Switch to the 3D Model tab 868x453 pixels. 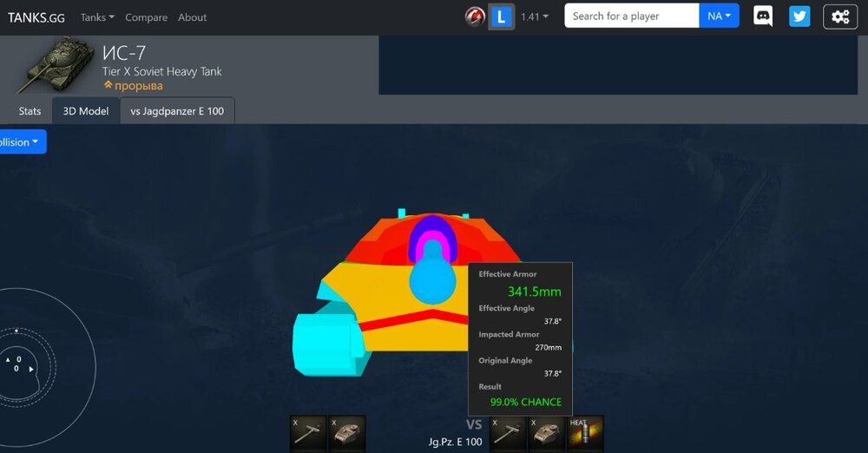(86, 111)
